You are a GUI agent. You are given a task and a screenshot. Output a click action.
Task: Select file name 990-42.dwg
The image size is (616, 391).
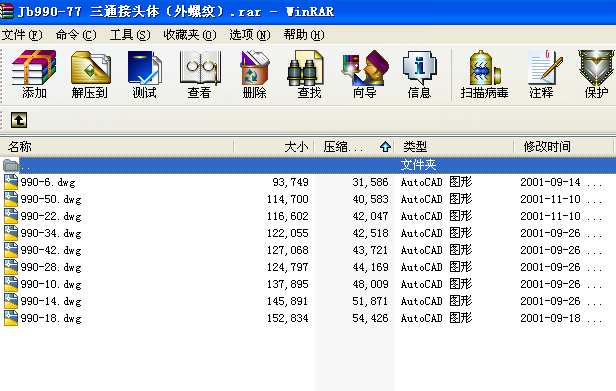51,250
